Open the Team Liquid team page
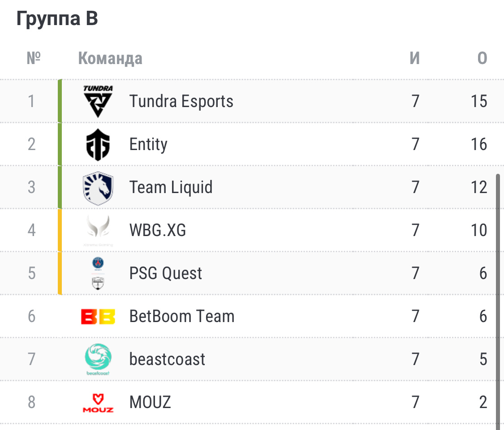 [171, 187]
